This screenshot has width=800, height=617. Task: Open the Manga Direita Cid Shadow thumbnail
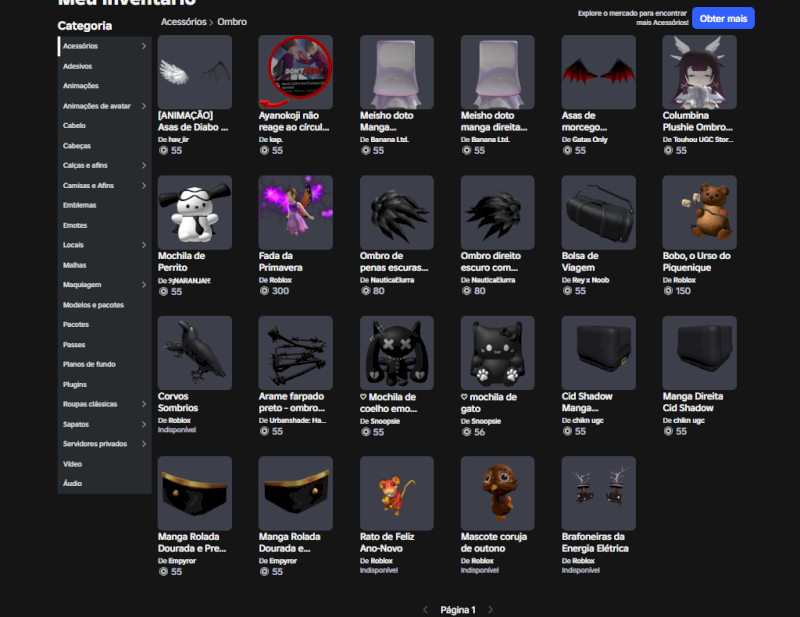coord(699,353)
